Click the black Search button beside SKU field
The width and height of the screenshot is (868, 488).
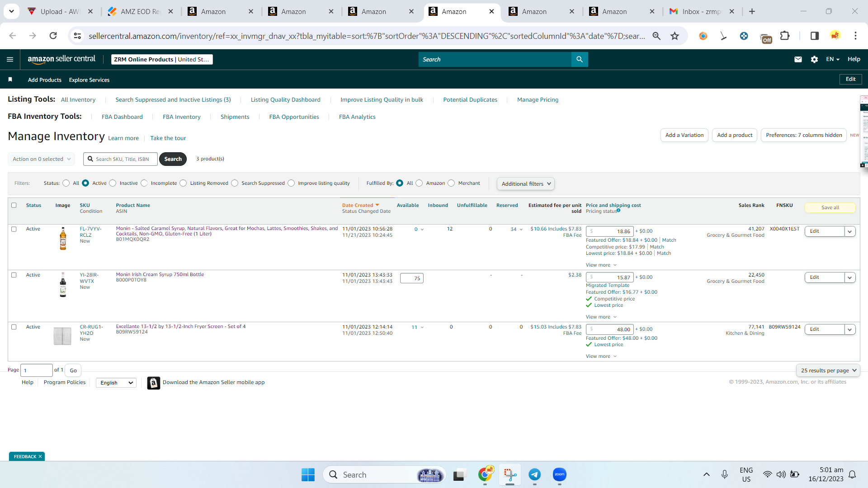point(173,159)
